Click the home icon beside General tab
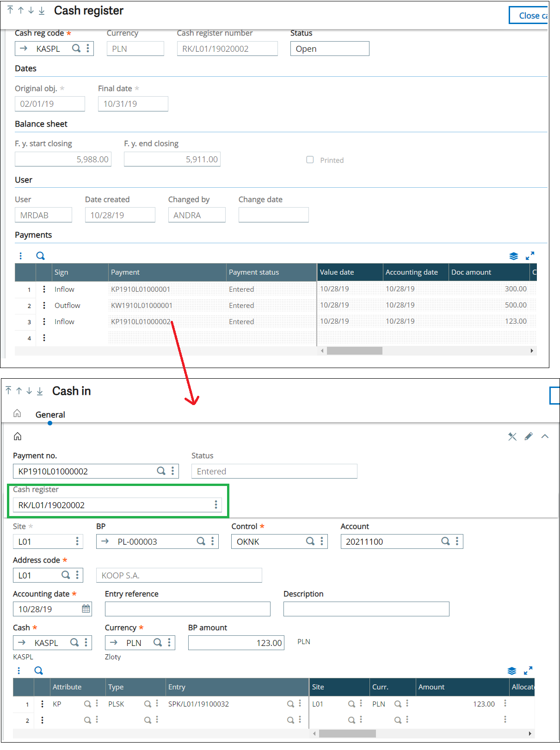560x750 pixels. 17,413
